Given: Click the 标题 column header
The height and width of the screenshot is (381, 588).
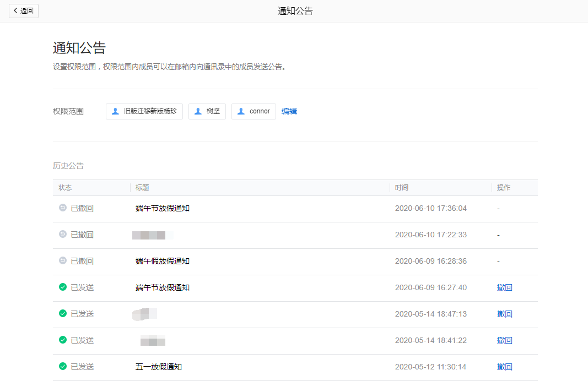Looking at the screenshot, I should [142, 188].
